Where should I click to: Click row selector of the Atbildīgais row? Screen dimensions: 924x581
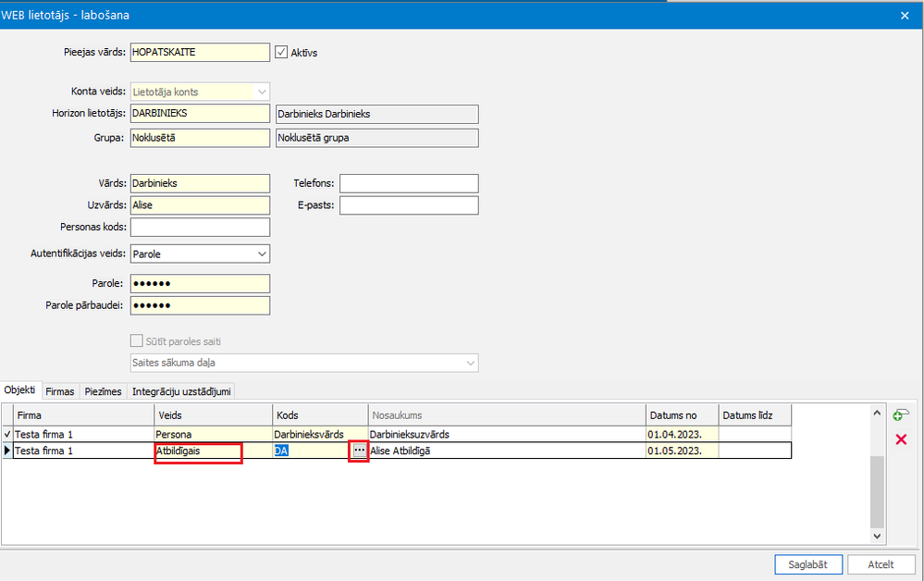pyautogui.click(x=7, y=451)
